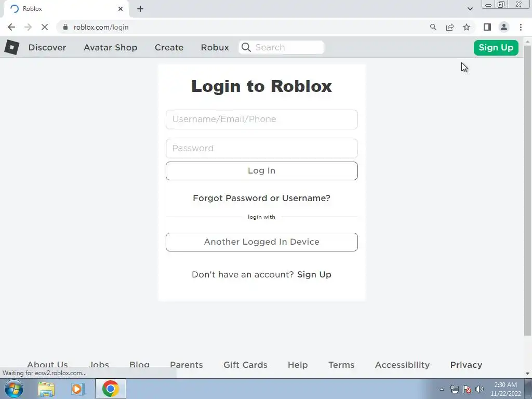Click the scrollbar down arrow

pyautogui.click(x=528, y=374)
